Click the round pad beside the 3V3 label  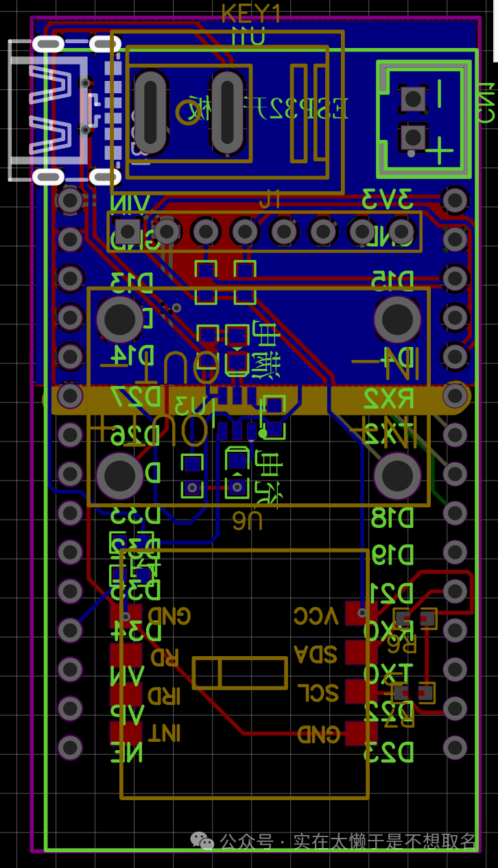455,200
